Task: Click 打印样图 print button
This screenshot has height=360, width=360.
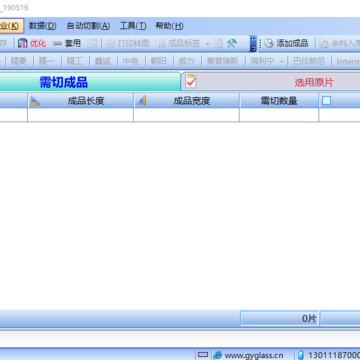Action: [128, 43]
